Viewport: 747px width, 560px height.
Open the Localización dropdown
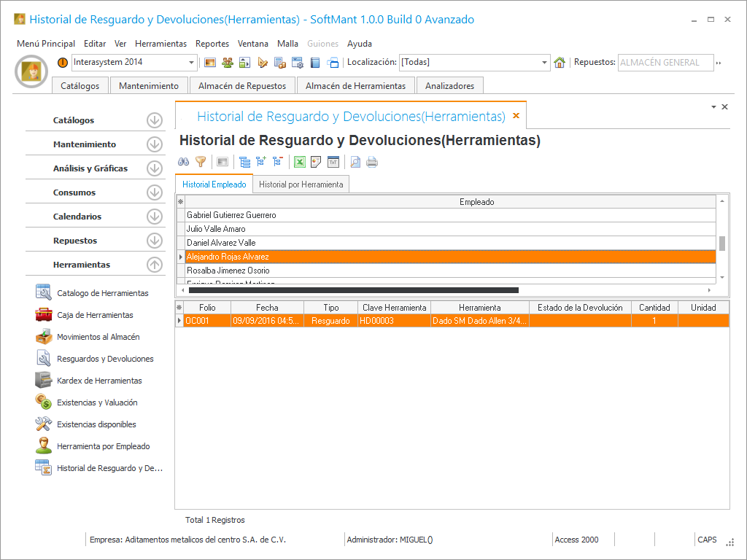(544, 63)
